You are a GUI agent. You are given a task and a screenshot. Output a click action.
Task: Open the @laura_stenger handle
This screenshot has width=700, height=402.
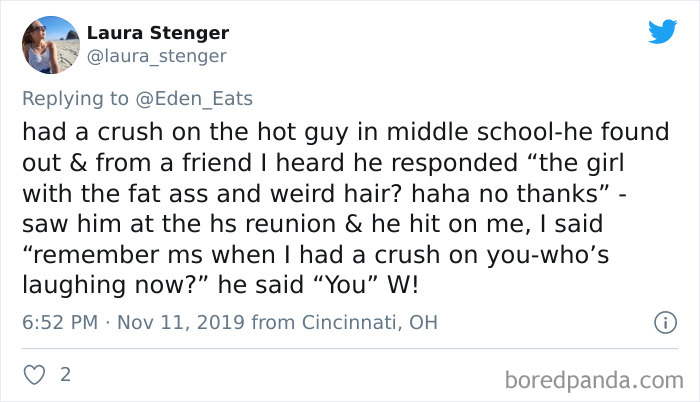click(x=156, y=56)
